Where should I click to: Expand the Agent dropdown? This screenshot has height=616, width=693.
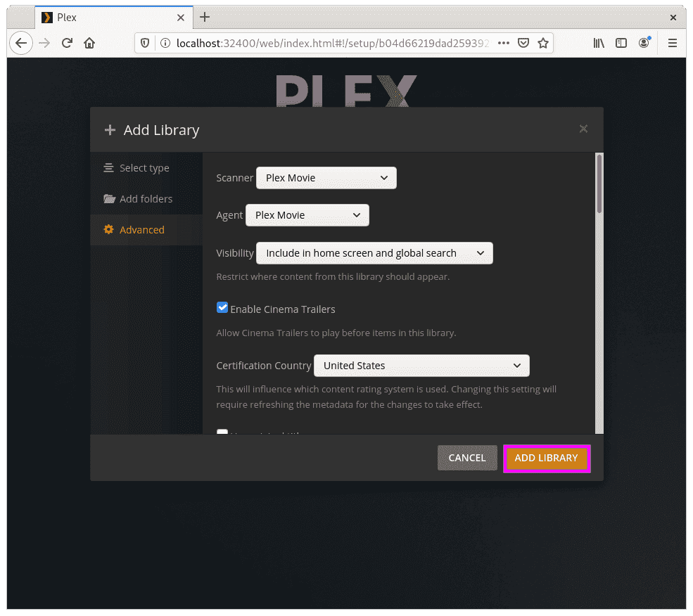[307, 215]
